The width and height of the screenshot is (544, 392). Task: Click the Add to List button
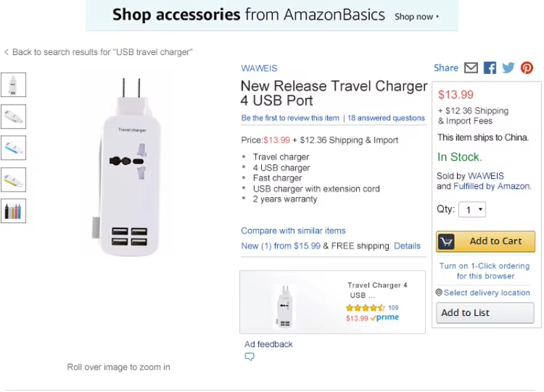485,313
